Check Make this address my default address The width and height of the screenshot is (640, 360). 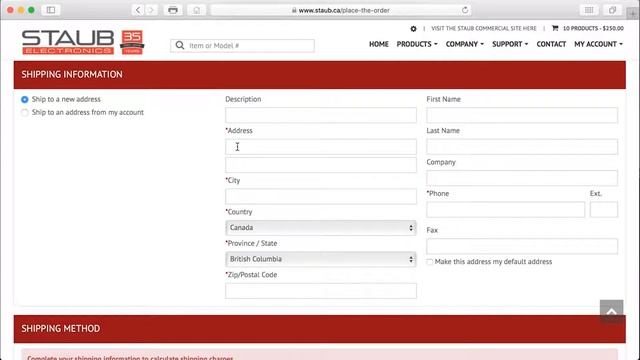[x=430, y=262]
